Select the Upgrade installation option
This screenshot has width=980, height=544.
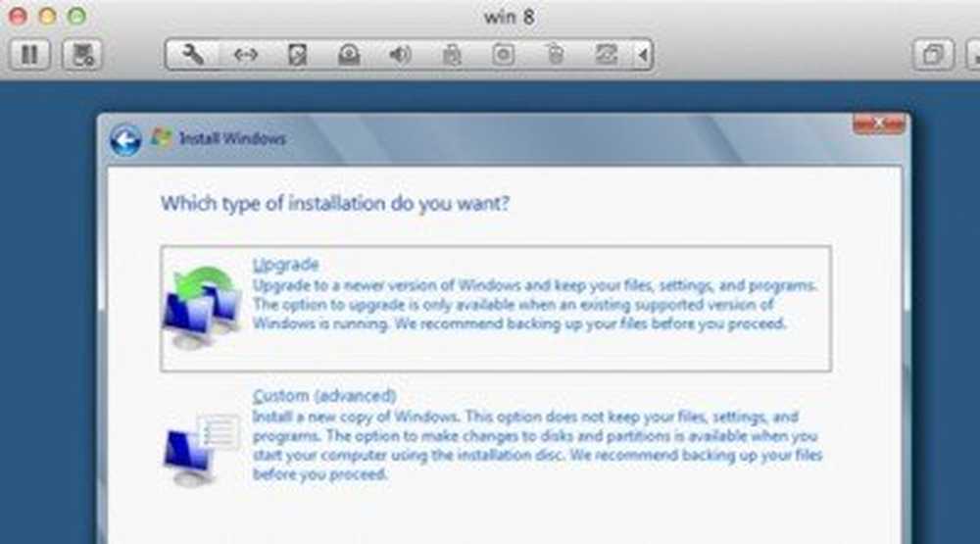point(496,309)
